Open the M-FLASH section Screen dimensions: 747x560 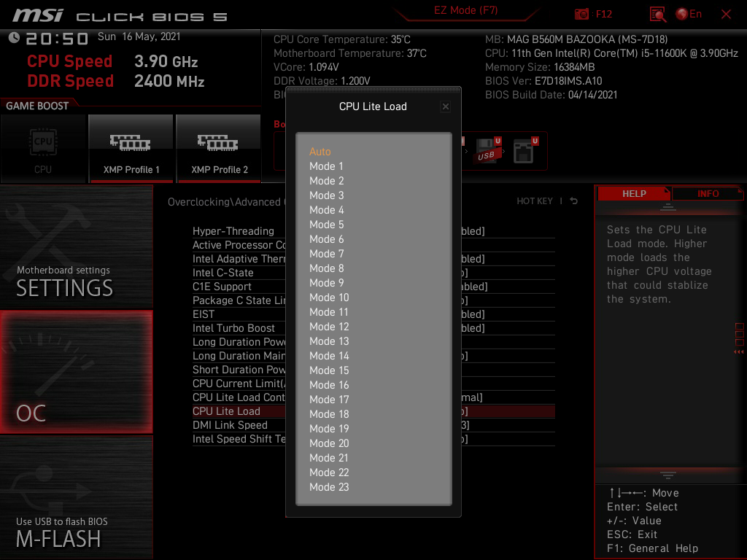point(76,497)
